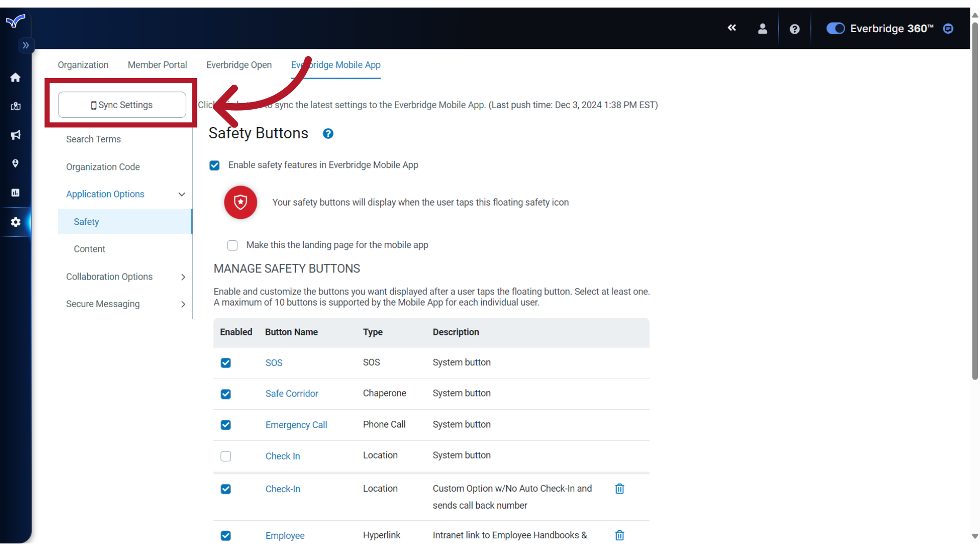Viewport: 980px width, 551px height.
Task: Switch to Everbridge Mobile App tab
Action: point(336,65)
